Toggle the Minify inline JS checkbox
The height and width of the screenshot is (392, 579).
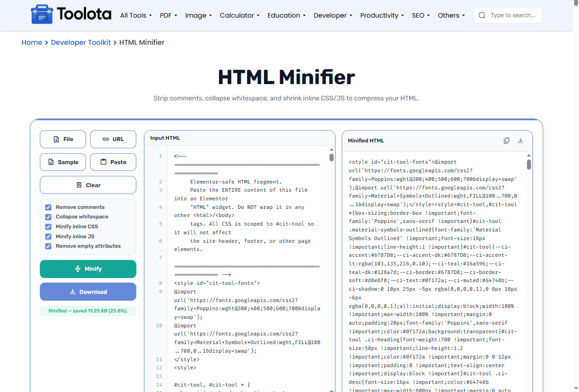[x=48, y=236]
